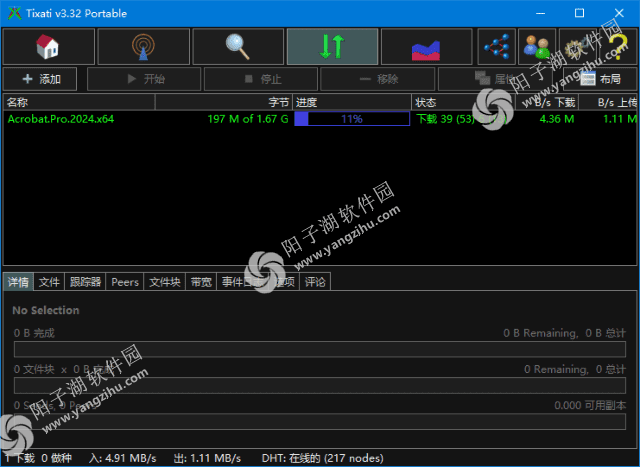Minimize the Tixati window
The height and width of the screenshot is (467, 640).
(x=540, y=13)
